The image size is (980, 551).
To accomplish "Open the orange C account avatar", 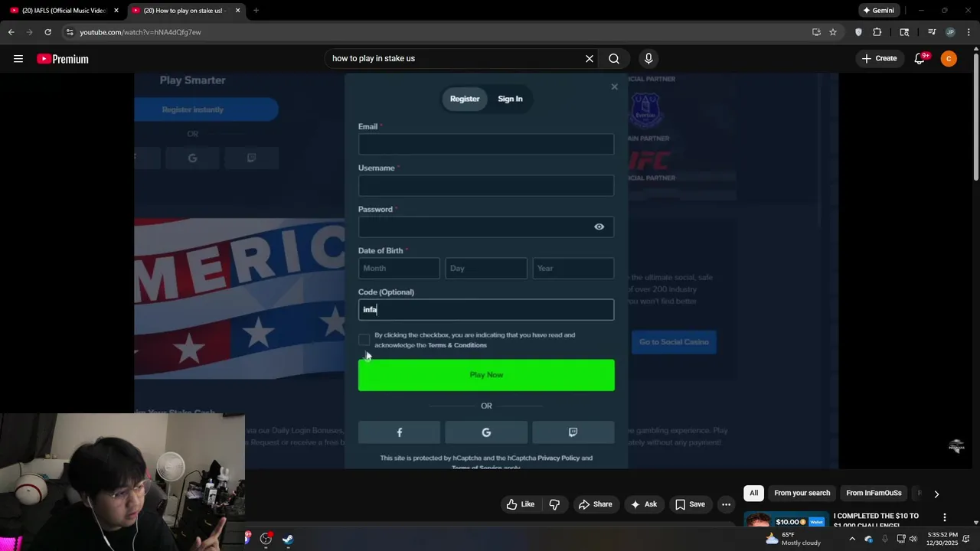I will point(949,59).
